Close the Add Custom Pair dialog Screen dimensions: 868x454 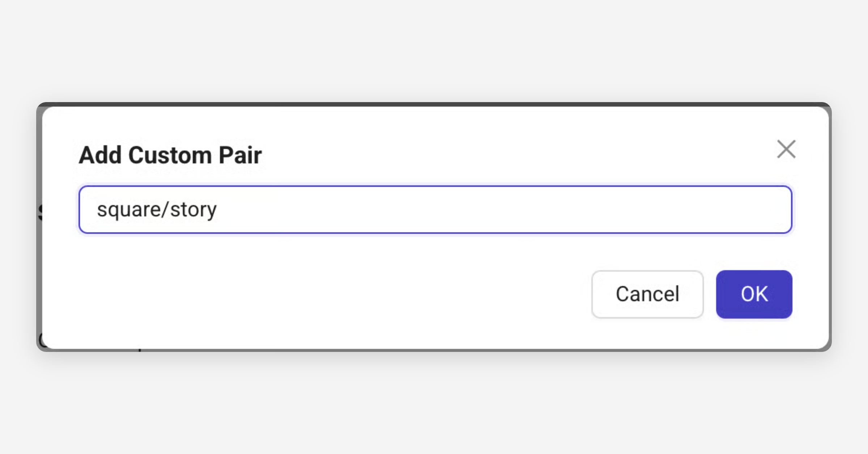click(x=786, y=149)
